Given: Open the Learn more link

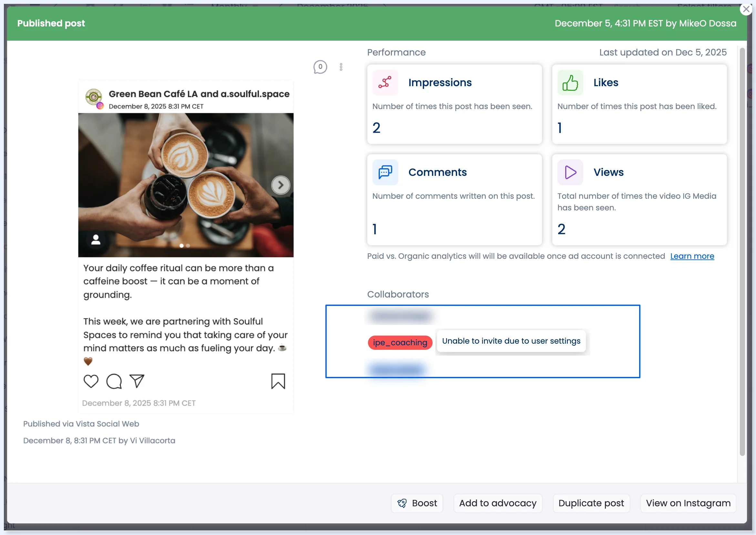Looking at the screenshot, I should pyautogui.click(x=692, y=256).
